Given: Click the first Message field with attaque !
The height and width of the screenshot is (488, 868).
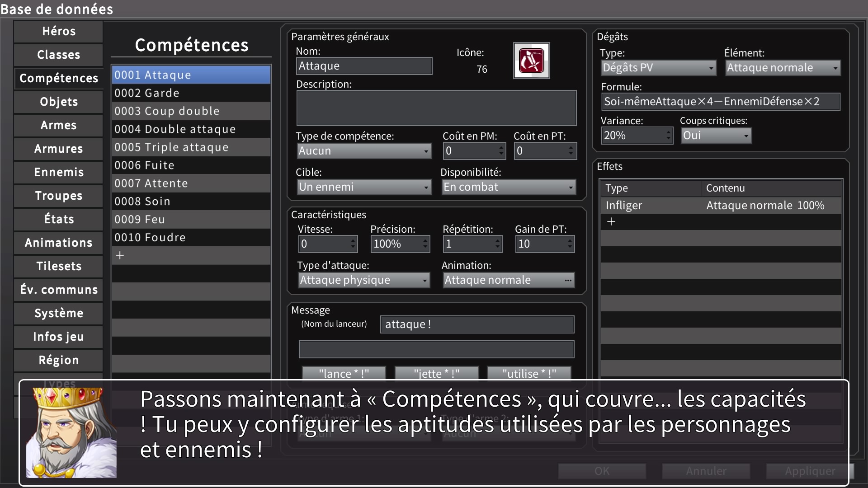Looking at the screenshot, I should click(x=477, y=324).
